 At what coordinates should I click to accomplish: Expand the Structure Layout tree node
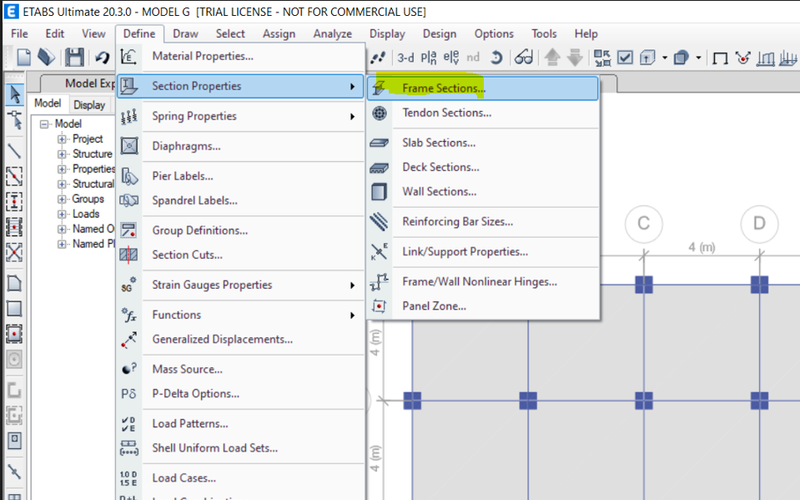click(62, 154)
